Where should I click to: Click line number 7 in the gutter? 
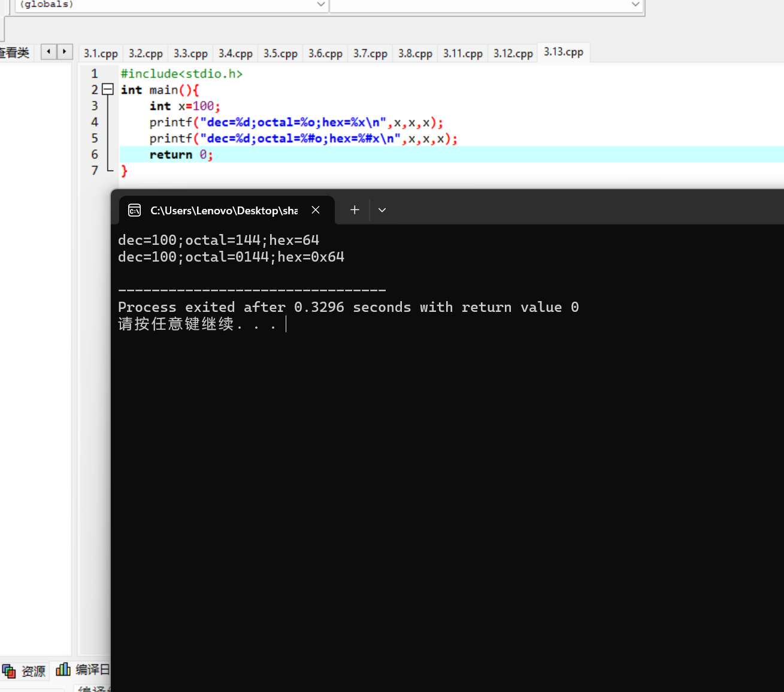pyautogui.click(x=94, y=171)
